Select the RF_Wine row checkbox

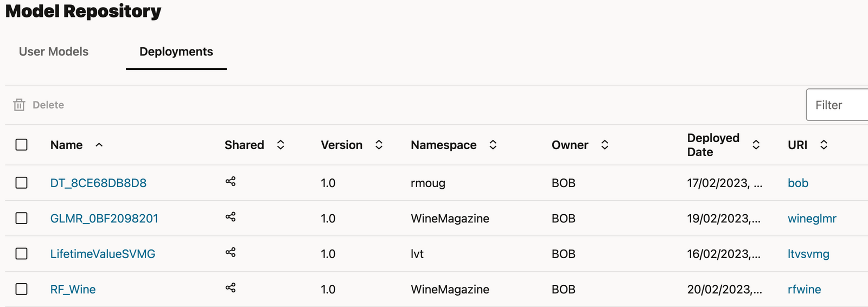pos(22,289)
